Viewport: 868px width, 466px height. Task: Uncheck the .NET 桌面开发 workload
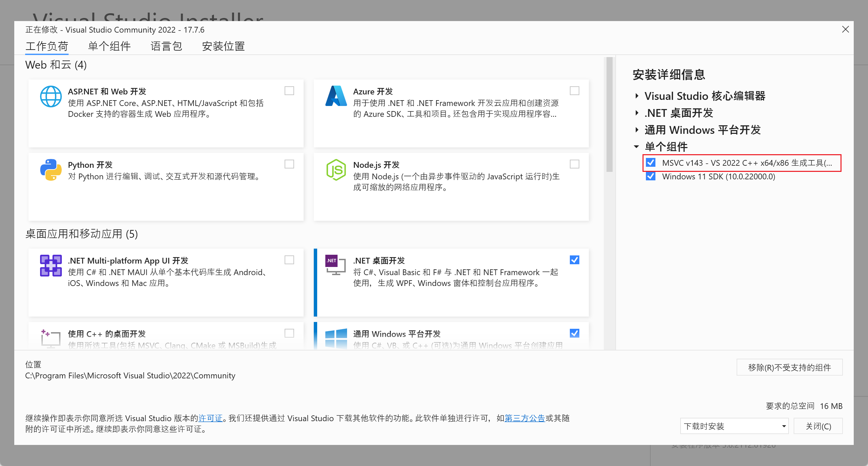(575, 260)
